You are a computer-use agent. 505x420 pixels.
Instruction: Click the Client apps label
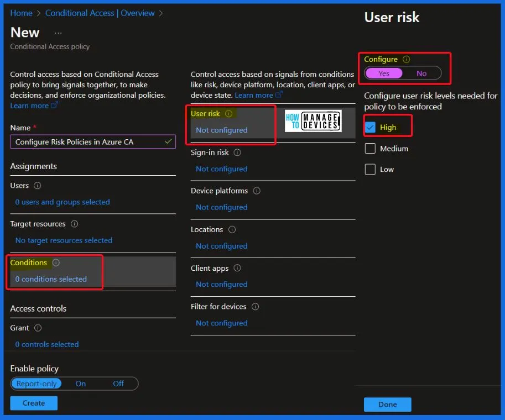pyautogui.click(x=210, y=268)
